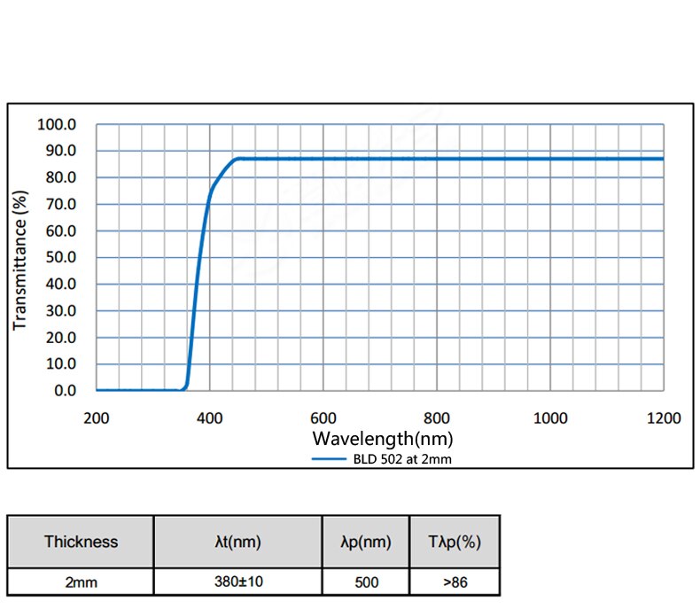
Task: Click the 800 x-axis tick label
Action: tap(436, 418)
